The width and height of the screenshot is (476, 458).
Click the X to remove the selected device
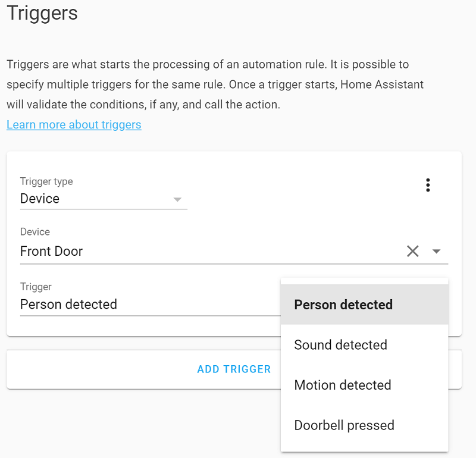pyautogui.click(x=413, y=251)
